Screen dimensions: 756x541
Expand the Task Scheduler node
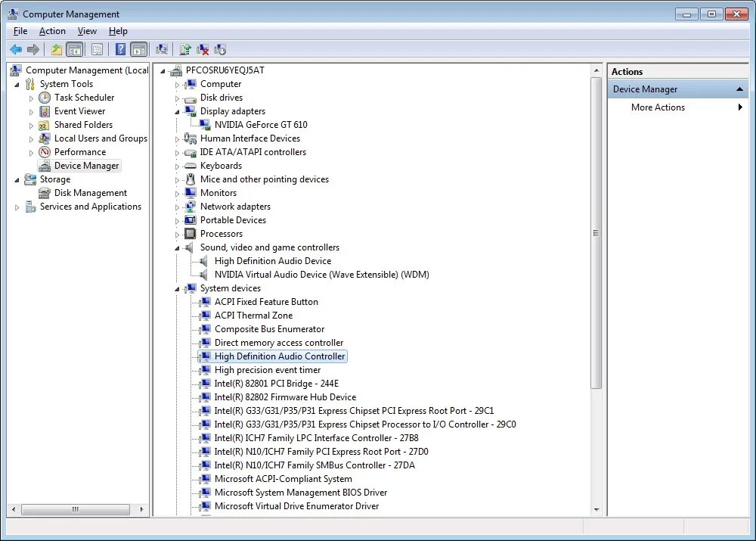(x=31, y=98)
